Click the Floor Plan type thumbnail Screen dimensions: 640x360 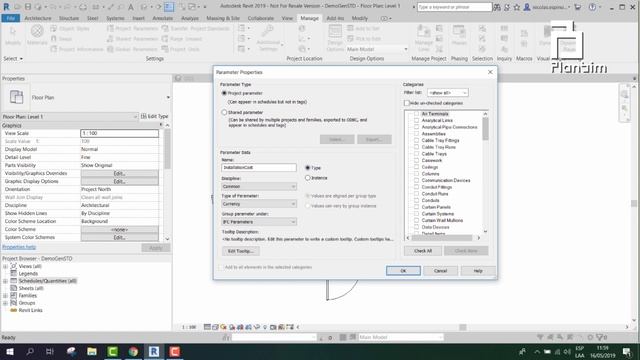coord(16,98)
